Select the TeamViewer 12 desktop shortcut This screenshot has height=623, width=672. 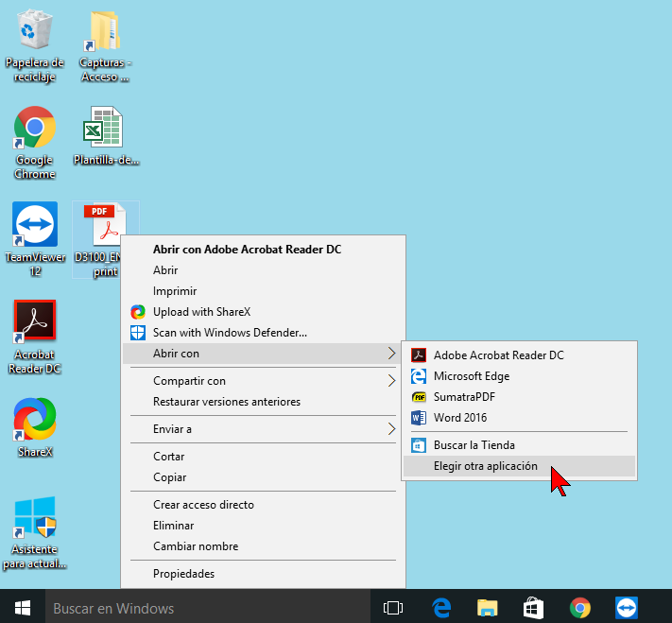35,239
